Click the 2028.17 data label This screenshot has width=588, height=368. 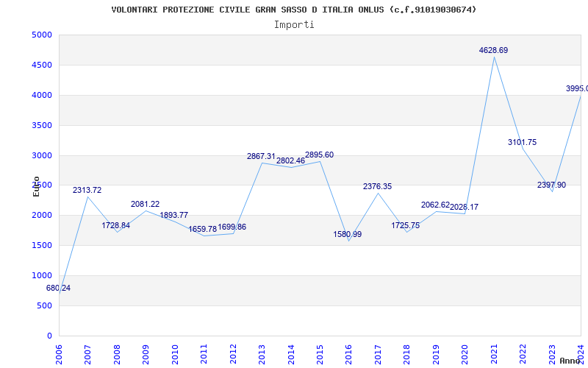(x=465, y=208)
